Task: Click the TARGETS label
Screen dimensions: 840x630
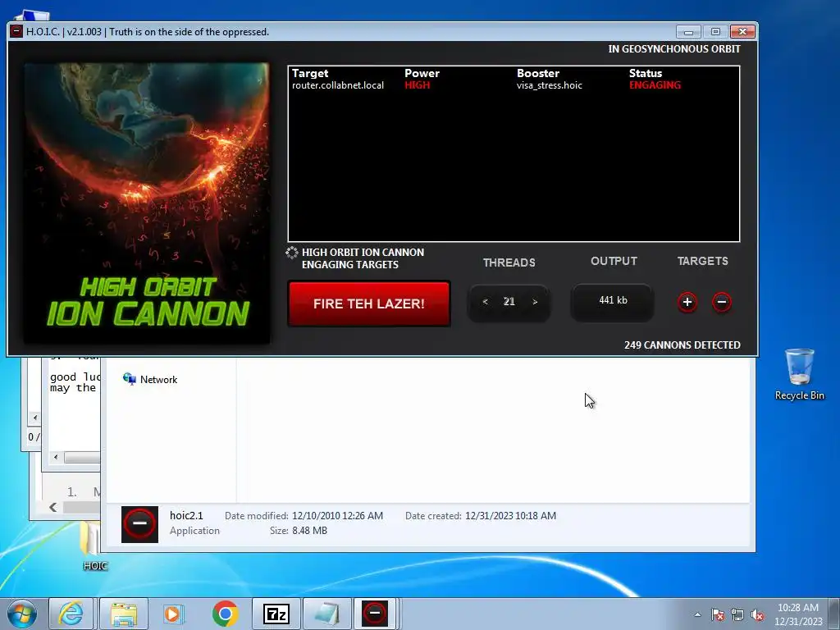Action: (x=702, y=261)
